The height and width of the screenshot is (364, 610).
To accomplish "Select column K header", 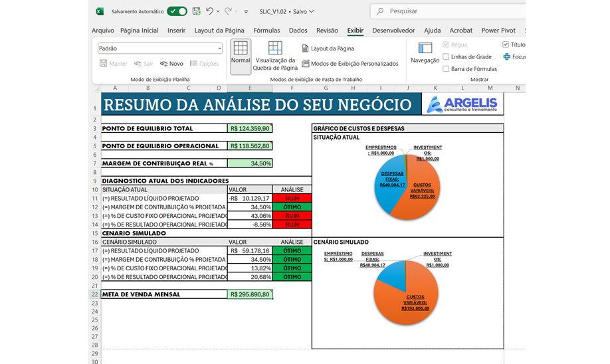I will point(435,88).
